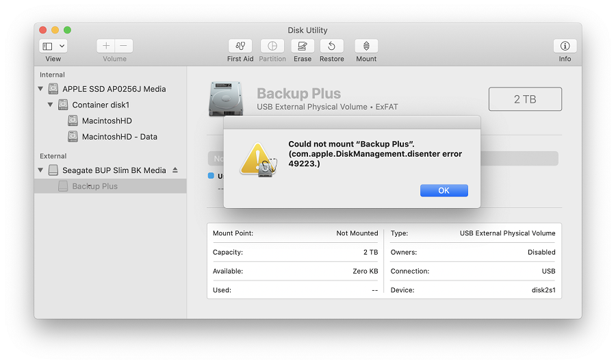Click the Owners Disabled value

click(x=541, y=252)
